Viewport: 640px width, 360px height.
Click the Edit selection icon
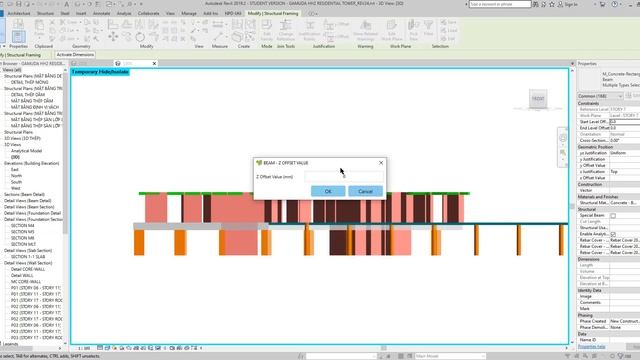448,38
